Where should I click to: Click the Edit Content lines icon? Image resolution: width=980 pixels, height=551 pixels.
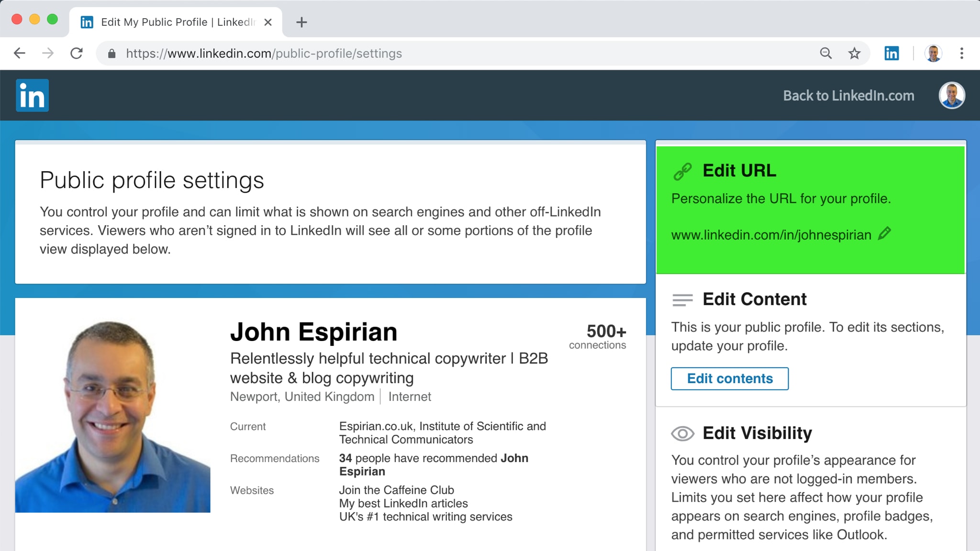tap(683, 300)
